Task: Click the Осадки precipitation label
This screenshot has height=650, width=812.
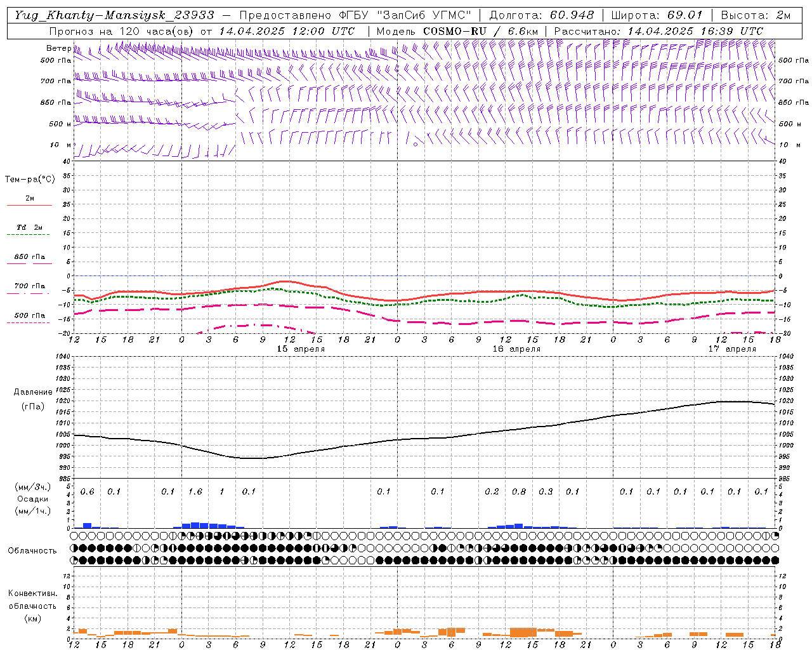Action: tap(33, 499)
